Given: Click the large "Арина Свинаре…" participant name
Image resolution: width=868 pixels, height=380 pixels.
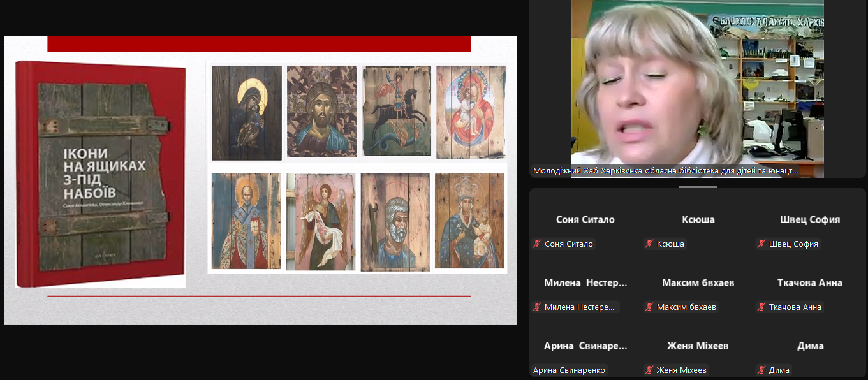Looking at the screenshot, I should [585, 346].
